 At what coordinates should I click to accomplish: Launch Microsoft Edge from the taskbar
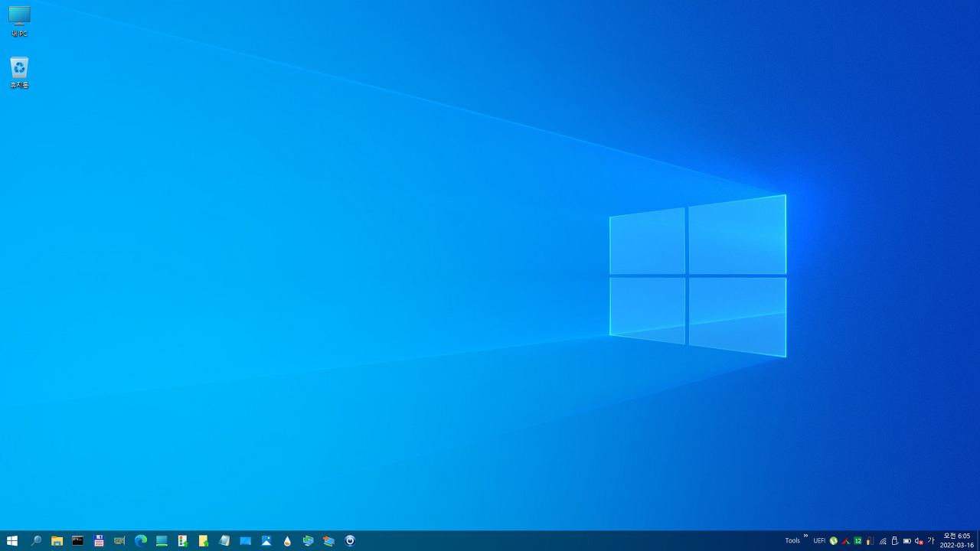[x=141, y=540]
